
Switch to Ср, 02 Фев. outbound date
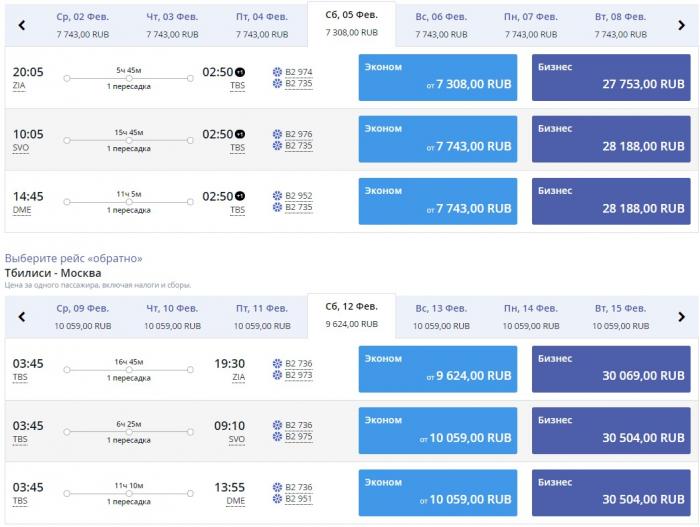(83, 25)
